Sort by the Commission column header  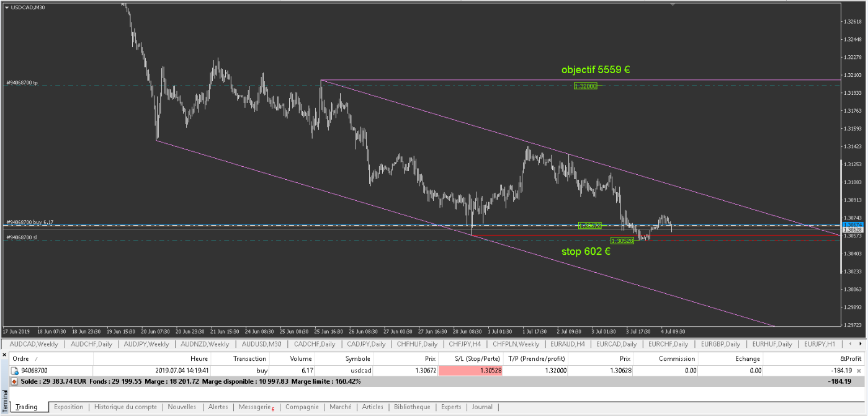pyautogui.click(x=666, y=358)
